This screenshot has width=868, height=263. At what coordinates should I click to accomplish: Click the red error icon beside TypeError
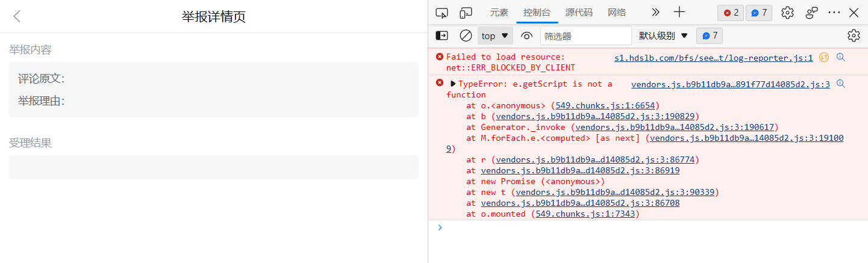click(x=439, y=83)
